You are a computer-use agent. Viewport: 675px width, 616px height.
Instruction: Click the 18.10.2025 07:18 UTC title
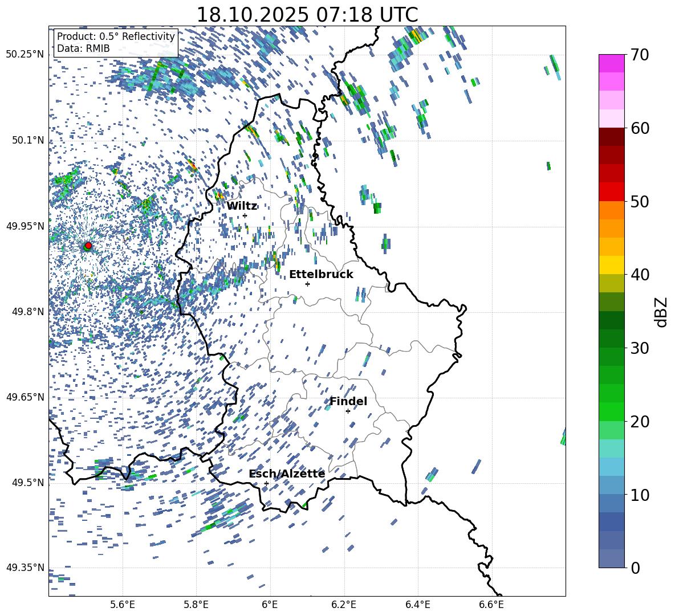[x=307, y=15]
